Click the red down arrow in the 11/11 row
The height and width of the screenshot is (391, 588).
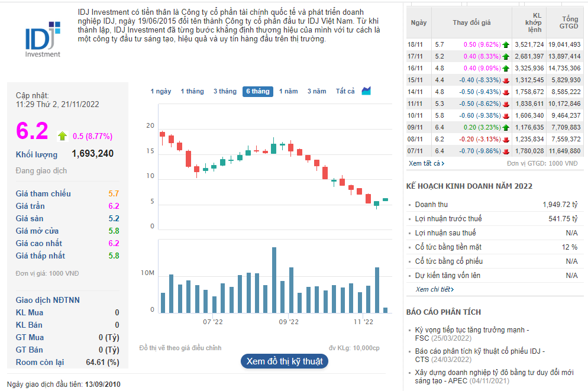pyautogui.click(x=506, y=104)
